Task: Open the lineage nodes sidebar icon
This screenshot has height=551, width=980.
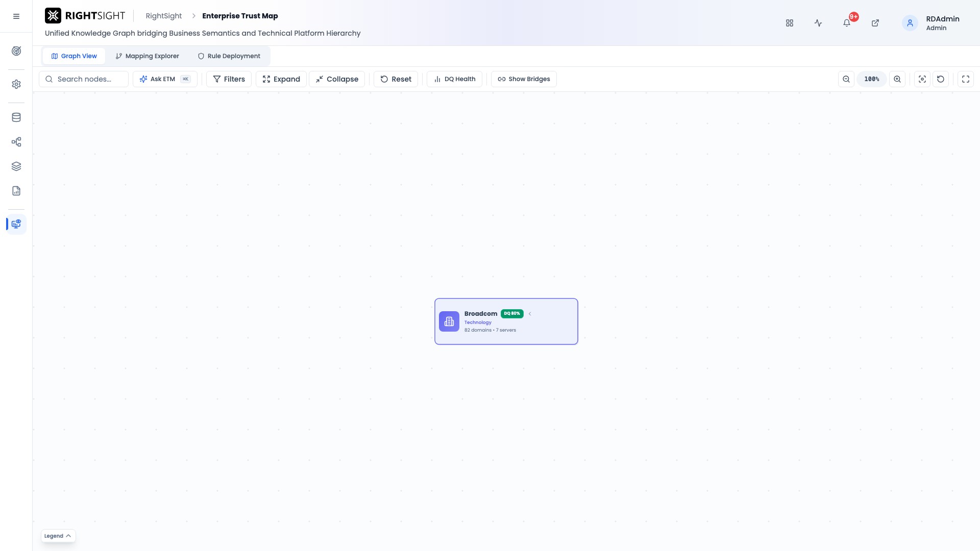Action: click(x=16, y=142)
